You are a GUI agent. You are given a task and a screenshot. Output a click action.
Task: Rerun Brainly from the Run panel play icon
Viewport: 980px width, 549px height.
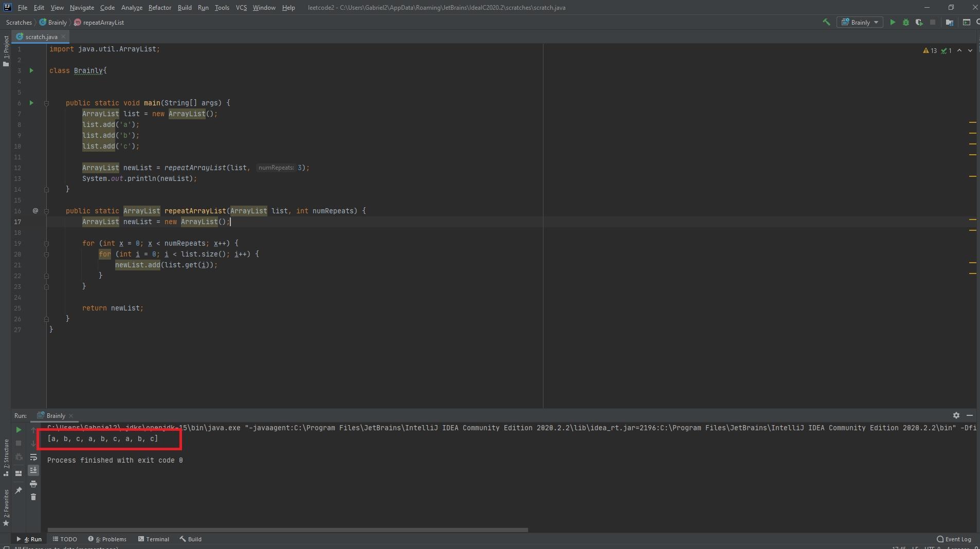point(19,430)
